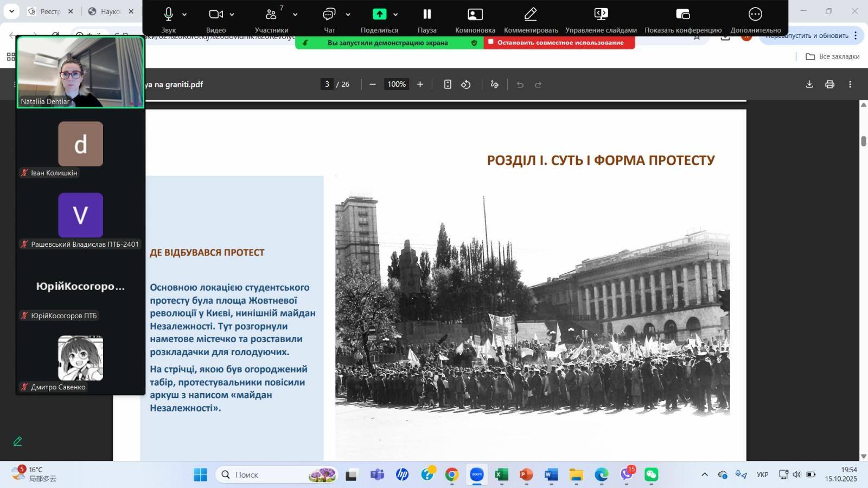Click the Дополнительно more options icon
This screenshot has height=488, width=868.
pyautogui.click(x=755, y=15)
